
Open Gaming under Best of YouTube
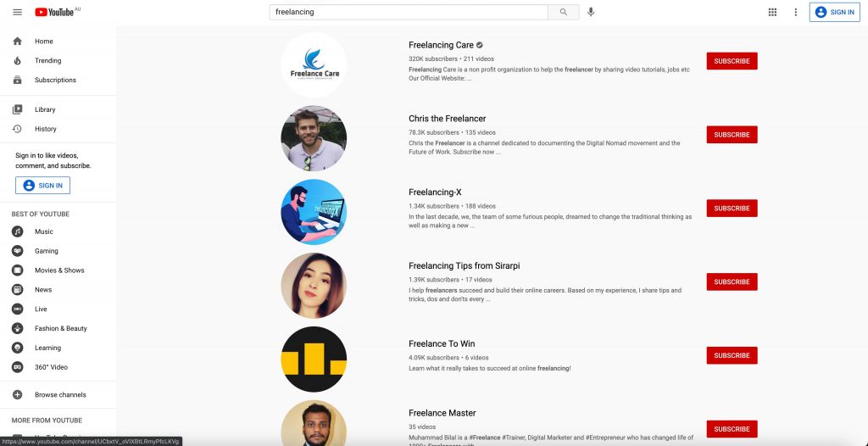coord(58,251)
